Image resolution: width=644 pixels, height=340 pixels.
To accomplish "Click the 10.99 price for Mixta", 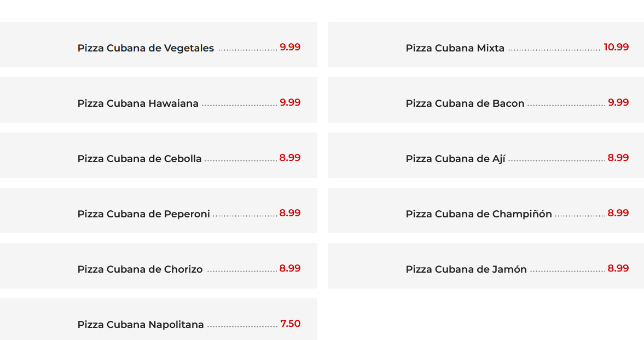I will click(616, 47).
